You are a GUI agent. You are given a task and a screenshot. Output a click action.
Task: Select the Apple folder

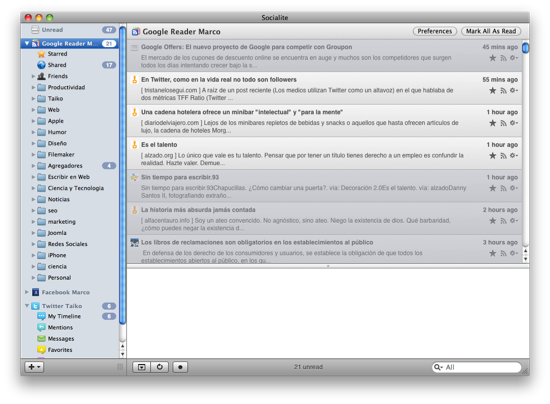(56, 121)
